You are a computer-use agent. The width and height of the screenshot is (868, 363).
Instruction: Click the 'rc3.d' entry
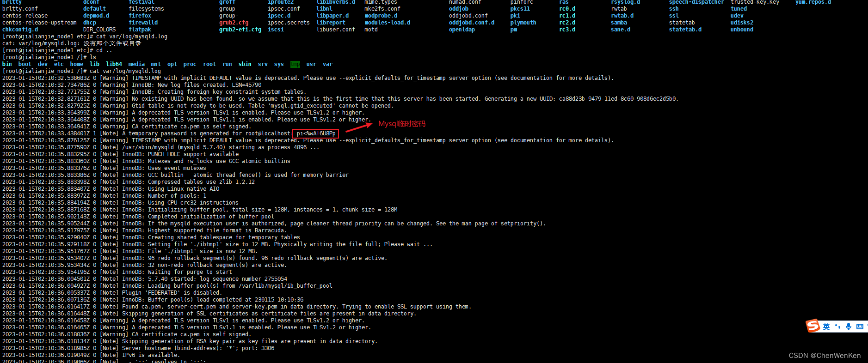[x=567, y=30]
